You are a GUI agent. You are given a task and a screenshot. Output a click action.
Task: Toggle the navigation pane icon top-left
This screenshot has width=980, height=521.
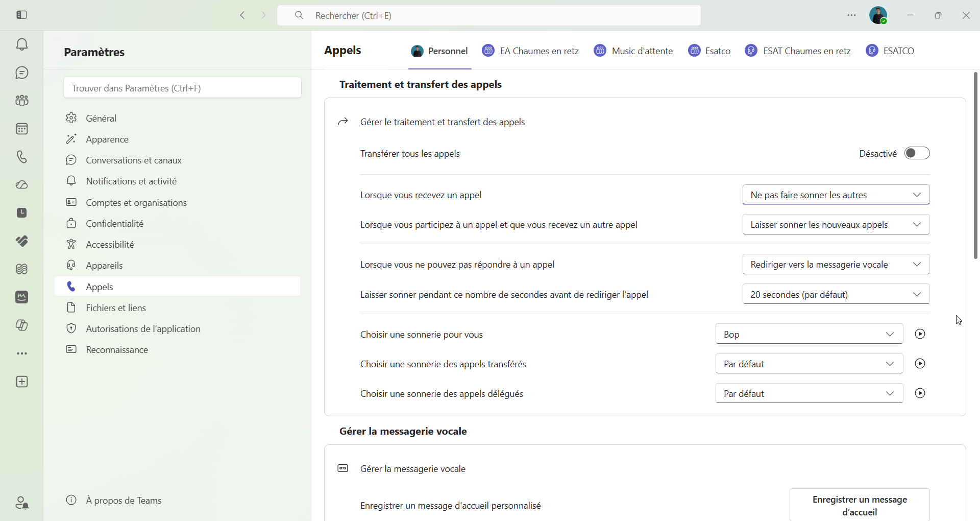pos(21,15)
